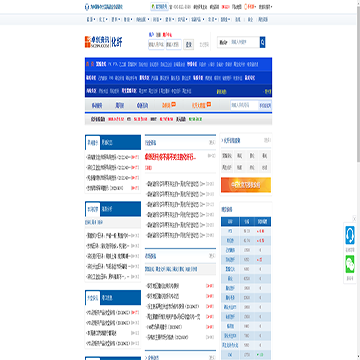Click the more link in the top-right panel header
The image size is (360, 360).
coord(267,140)
